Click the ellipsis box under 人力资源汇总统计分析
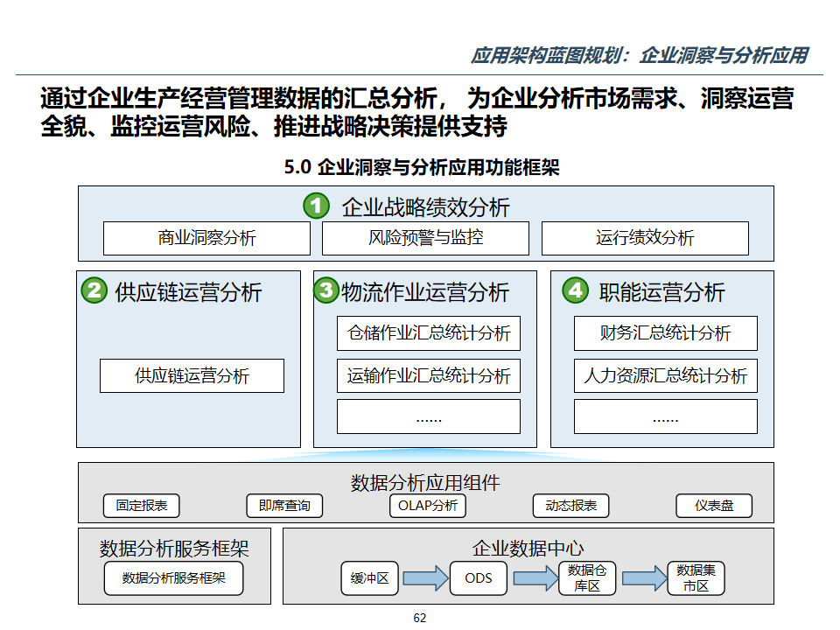 665,416
